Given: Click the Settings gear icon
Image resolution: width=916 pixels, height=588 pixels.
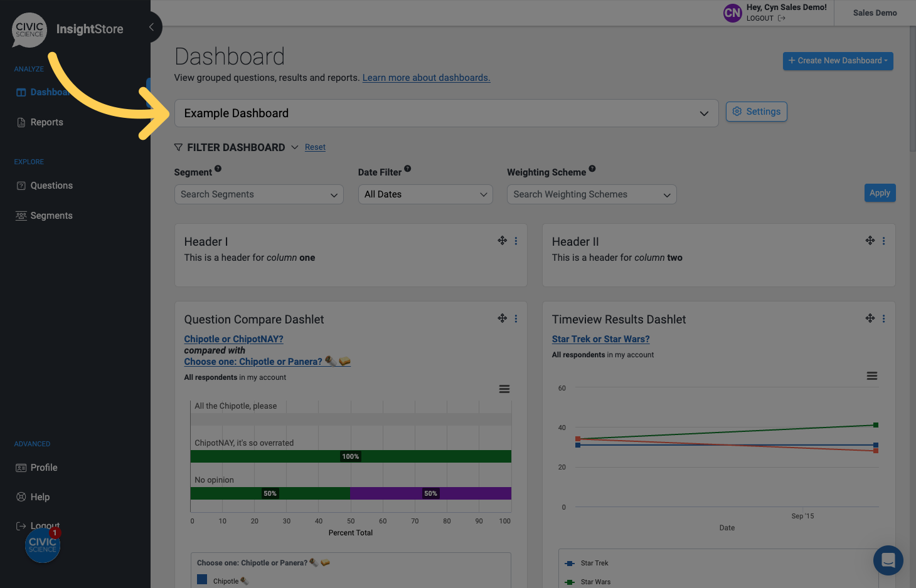Looking at the screenshot, I should click(x=737, y=112).
